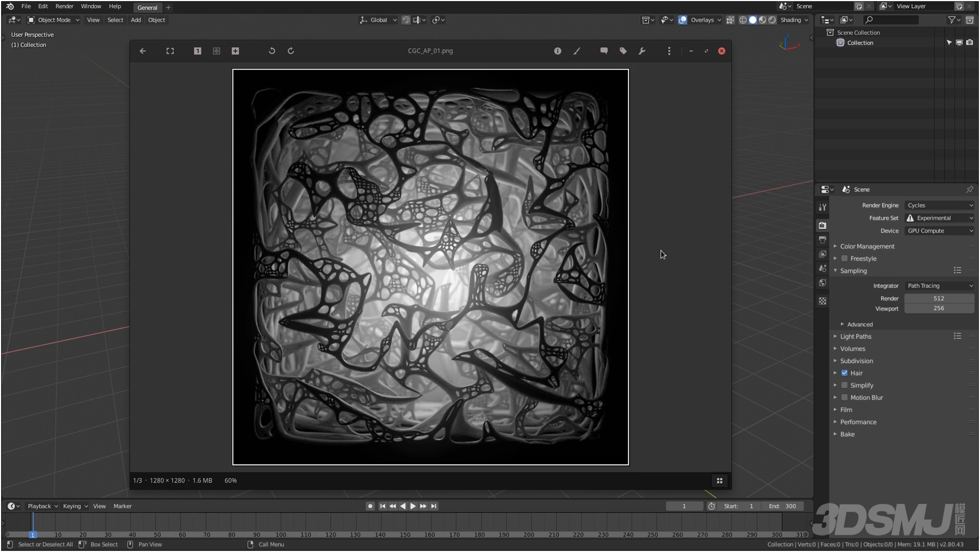Open the viewport Add menu
Screen dimensions: 980x552
pos(136,20)
